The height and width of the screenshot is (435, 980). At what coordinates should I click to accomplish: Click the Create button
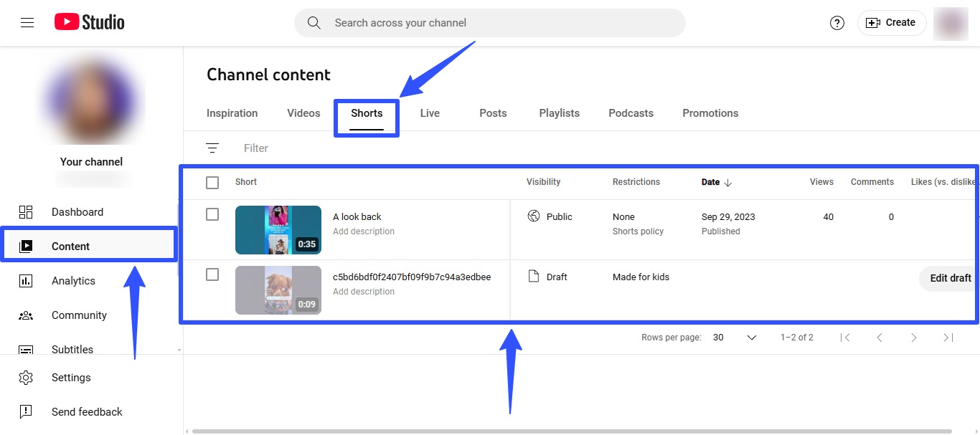[891, 22]
